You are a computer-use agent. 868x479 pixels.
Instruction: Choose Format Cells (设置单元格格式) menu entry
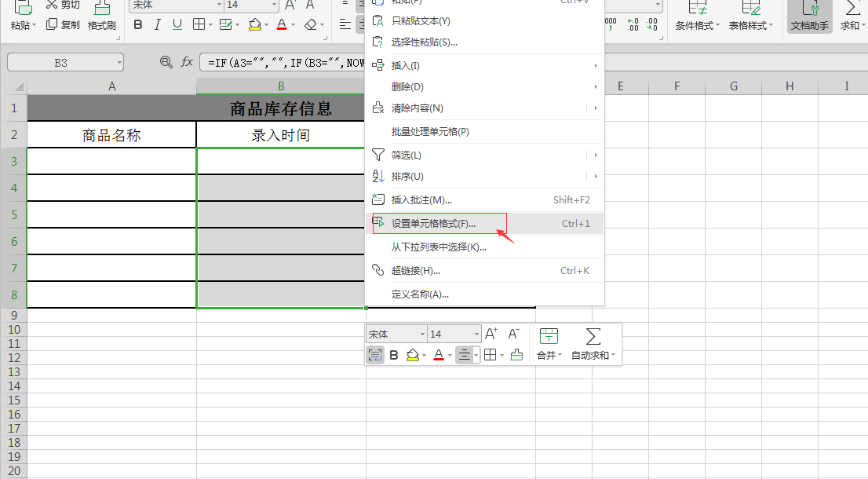484,224
